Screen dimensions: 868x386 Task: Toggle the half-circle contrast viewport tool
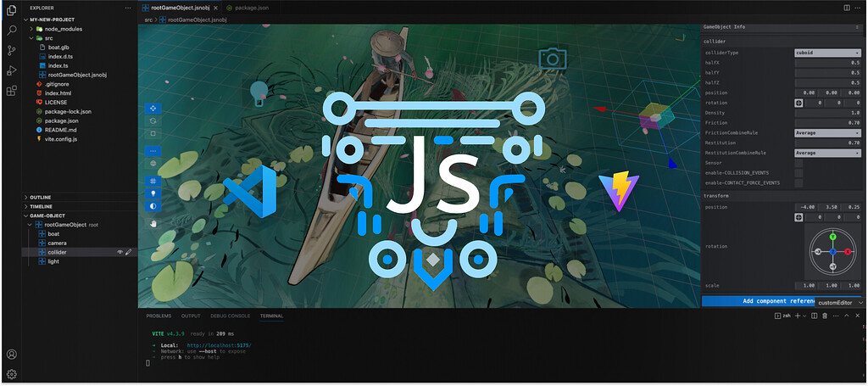point(153,206)
